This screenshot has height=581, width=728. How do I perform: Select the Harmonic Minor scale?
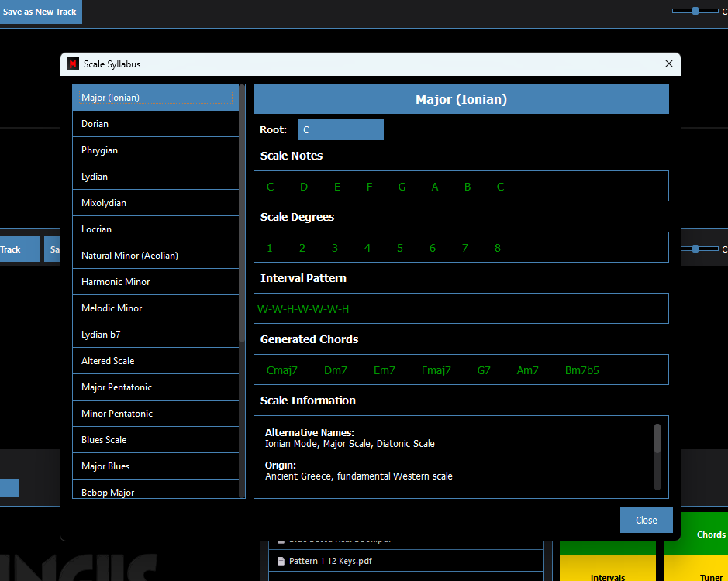(x=155, y=282)
